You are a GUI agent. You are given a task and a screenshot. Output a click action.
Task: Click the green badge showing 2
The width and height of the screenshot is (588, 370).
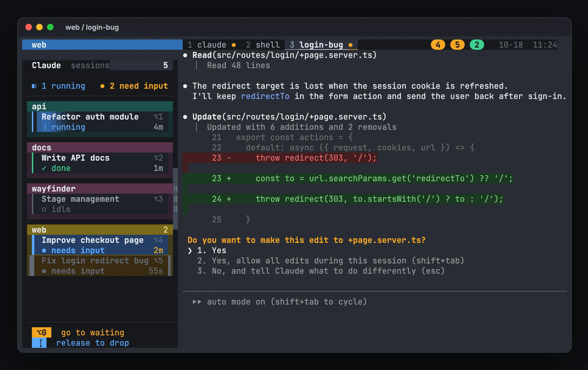pos(477,45)
